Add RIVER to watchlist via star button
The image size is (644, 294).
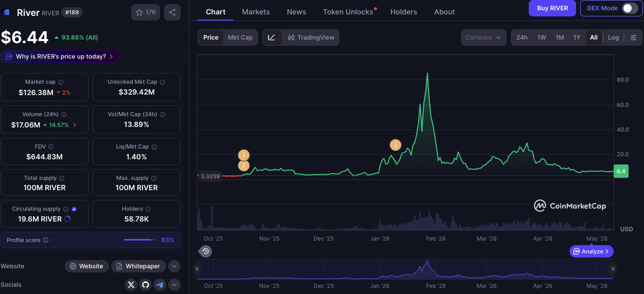coord(146,12)
